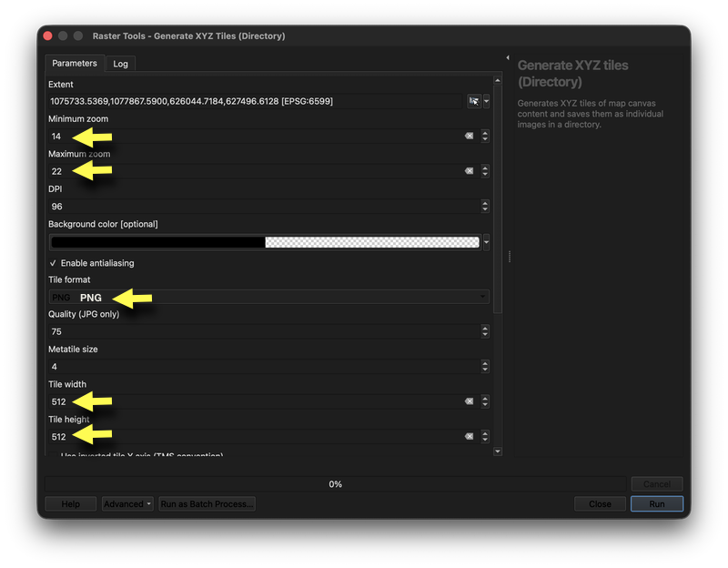
Task: Increase Metatile size with up stepper arrow
Action: pos(485,363)
